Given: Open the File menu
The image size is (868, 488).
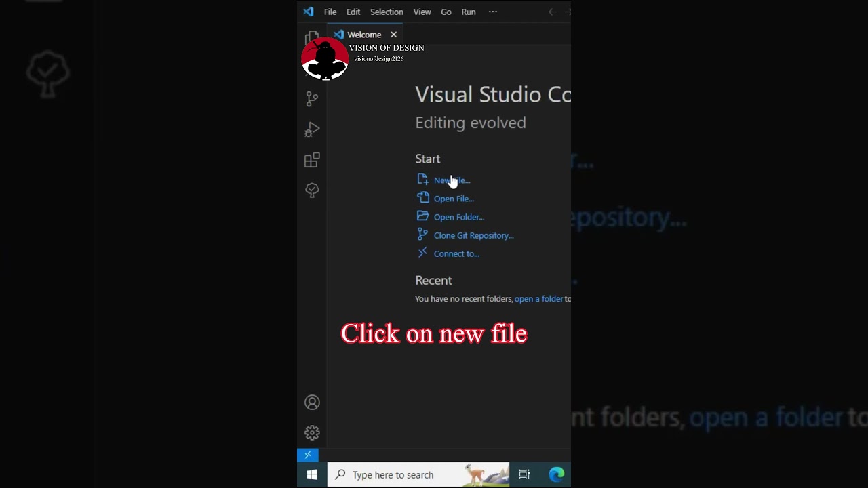Looking at the screenshot, I should click(x=330, y=12).
